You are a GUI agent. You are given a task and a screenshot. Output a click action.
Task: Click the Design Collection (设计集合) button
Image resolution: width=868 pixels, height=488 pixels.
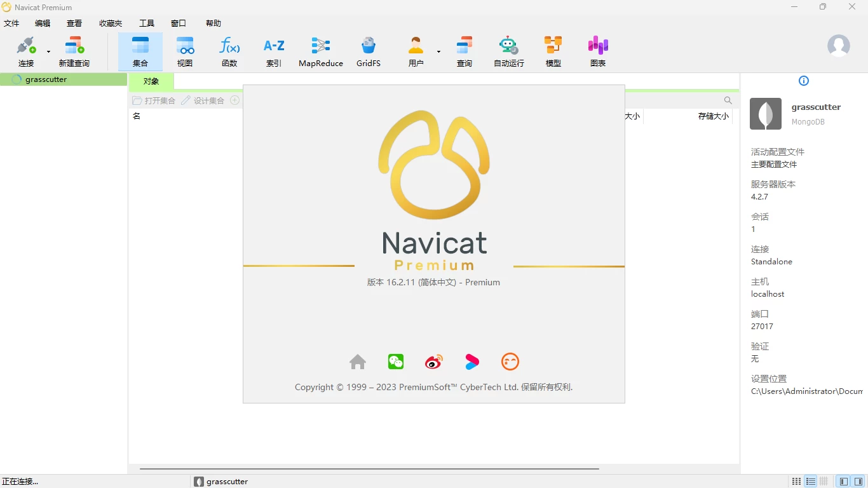(x=203, y=100)
